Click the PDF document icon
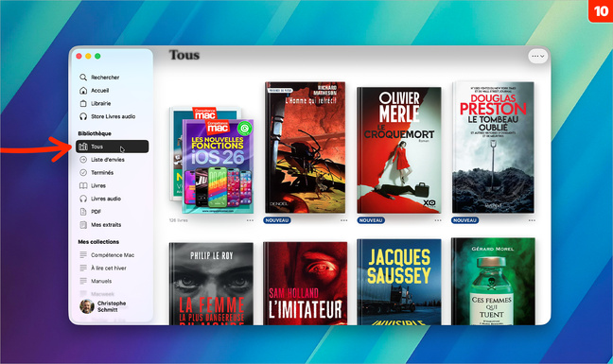Screen dimensions: 613x364 click(x=83, y=212)
